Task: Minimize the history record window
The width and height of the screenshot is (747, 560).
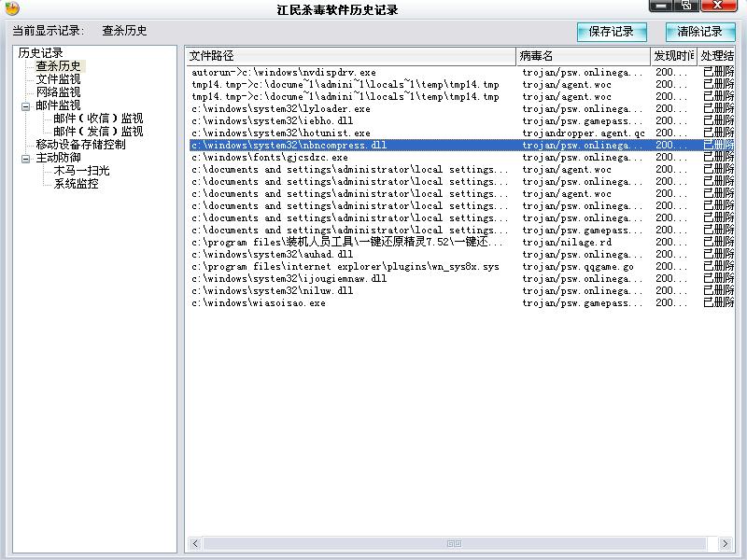Action: 661,6
